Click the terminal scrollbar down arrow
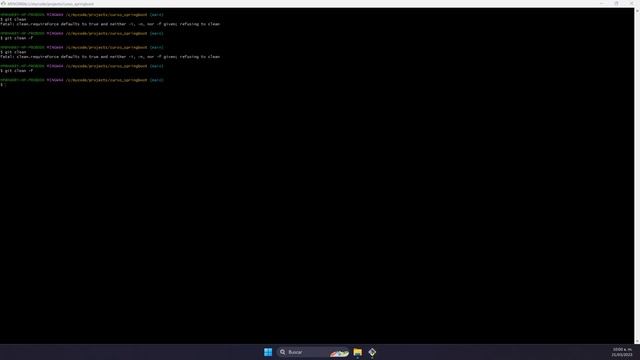Image resolution: width=640 pixels, height=360 pixels. coord(637,341)
